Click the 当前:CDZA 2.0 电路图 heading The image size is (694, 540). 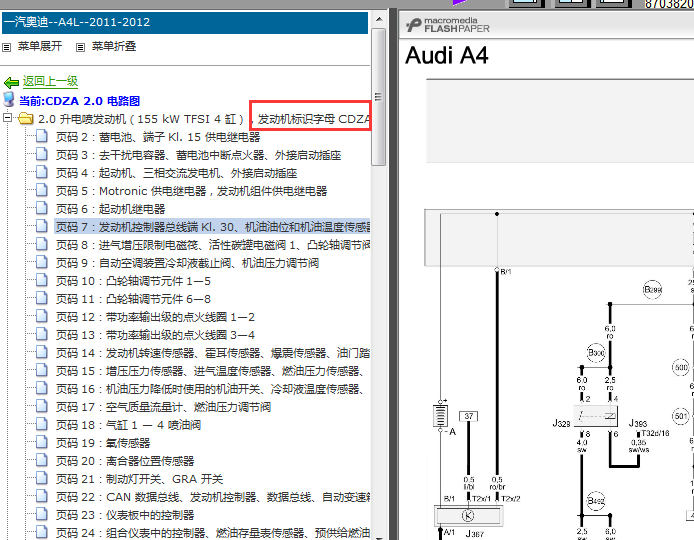[79, 101]
